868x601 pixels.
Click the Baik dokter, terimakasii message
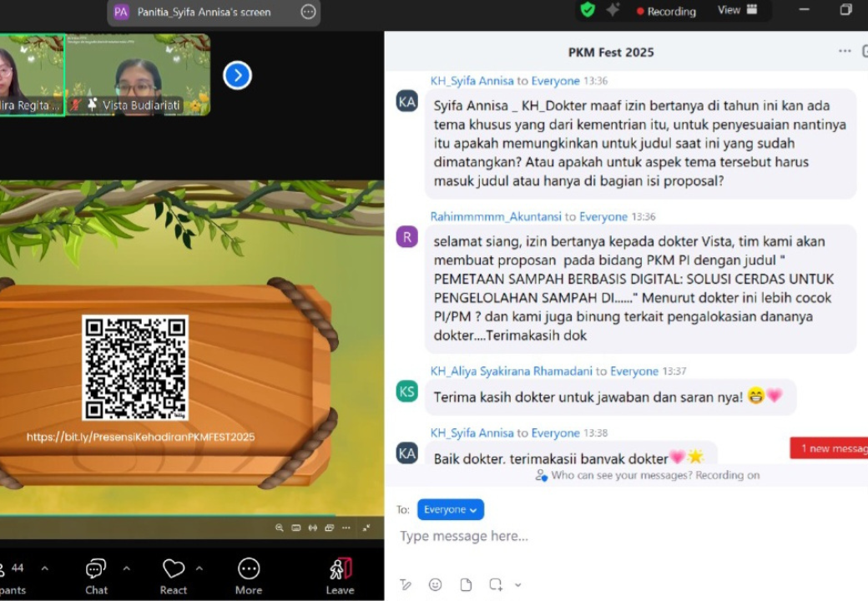[571, 452]
